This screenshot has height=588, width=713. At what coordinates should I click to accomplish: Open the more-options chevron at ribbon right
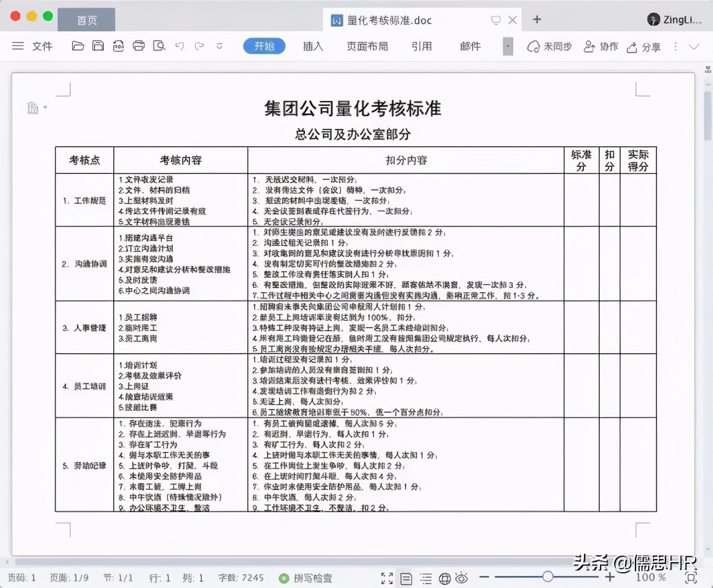pos(693,46)
